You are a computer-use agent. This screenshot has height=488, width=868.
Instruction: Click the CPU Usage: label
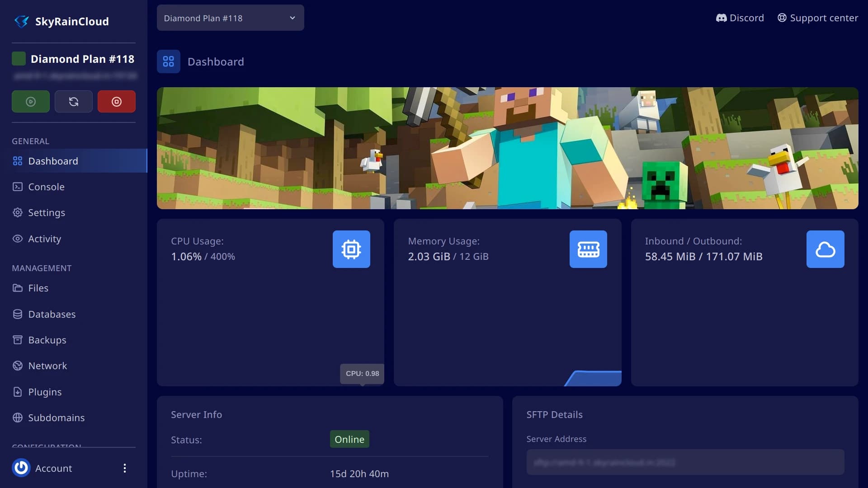(198, 241)
